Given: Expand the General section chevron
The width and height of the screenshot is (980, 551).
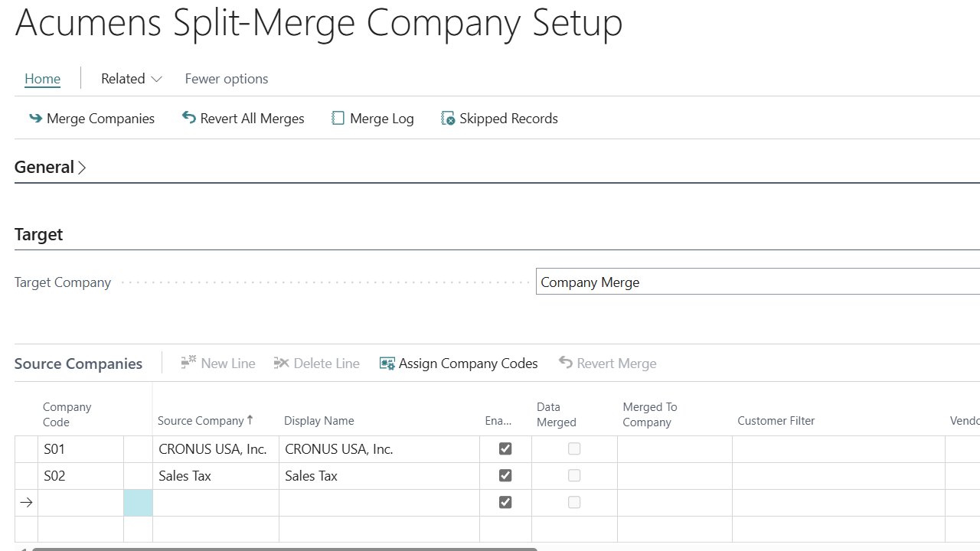Looking at the screenshot, I should (x=82, y=168).
